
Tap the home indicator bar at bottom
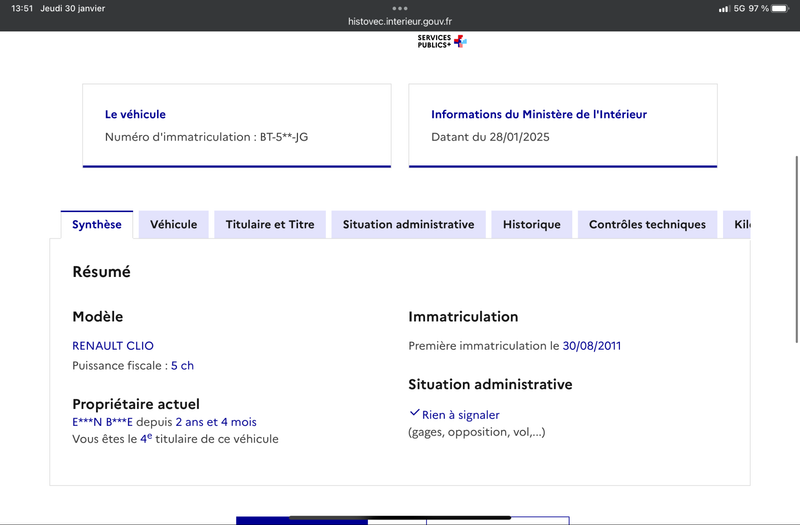tap(400, 518)
